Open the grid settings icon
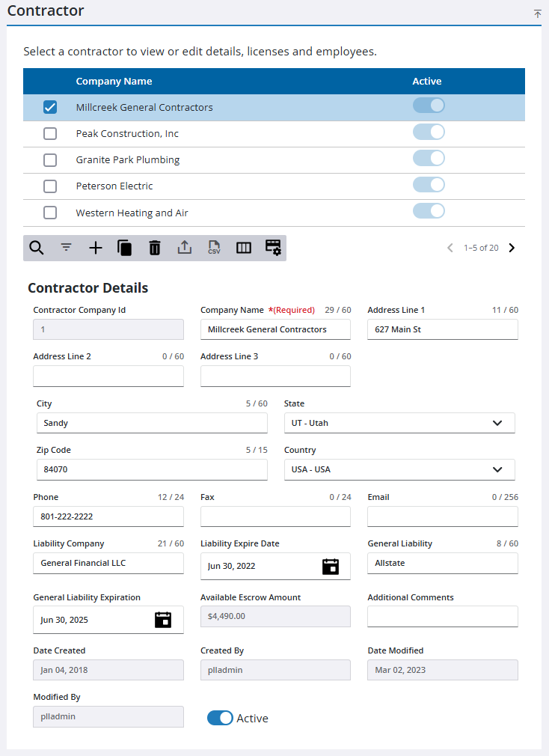 [x=272, y=247]
